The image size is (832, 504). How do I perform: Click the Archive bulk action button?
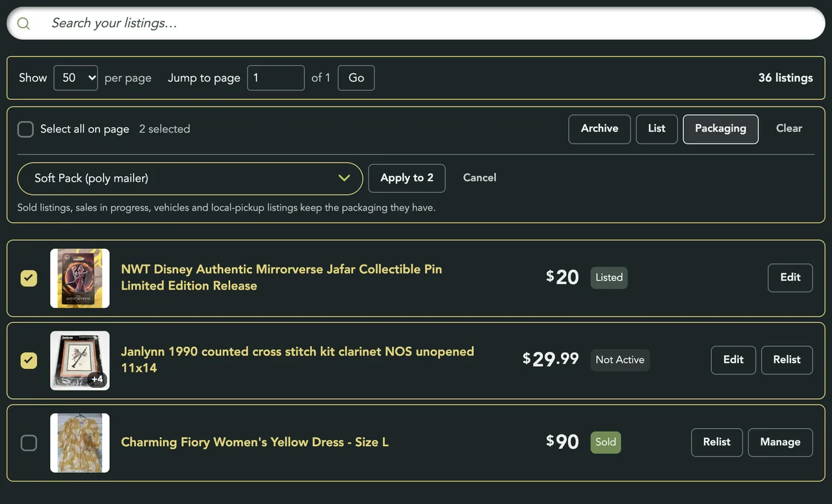(599, 129)
